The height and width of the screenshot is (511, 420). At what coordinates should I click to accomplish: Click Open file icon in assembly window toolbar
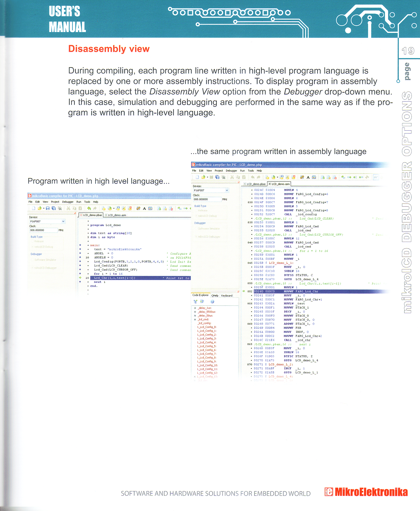pyautogui.click(x=203, y=177)
